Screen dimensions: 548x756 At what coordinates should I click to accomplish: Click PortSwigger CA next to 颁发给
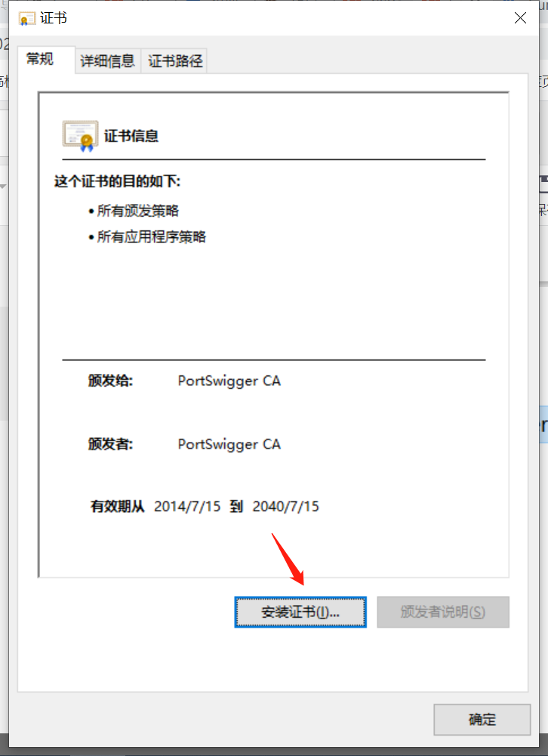click(229, 381)
